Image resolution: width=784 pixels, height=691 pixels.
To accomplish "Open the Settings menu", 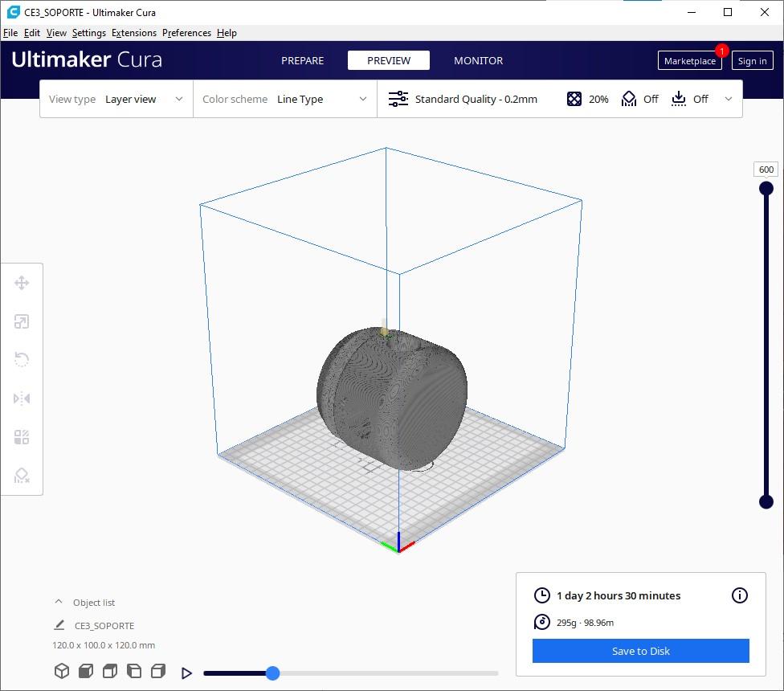I will (89, 33).
